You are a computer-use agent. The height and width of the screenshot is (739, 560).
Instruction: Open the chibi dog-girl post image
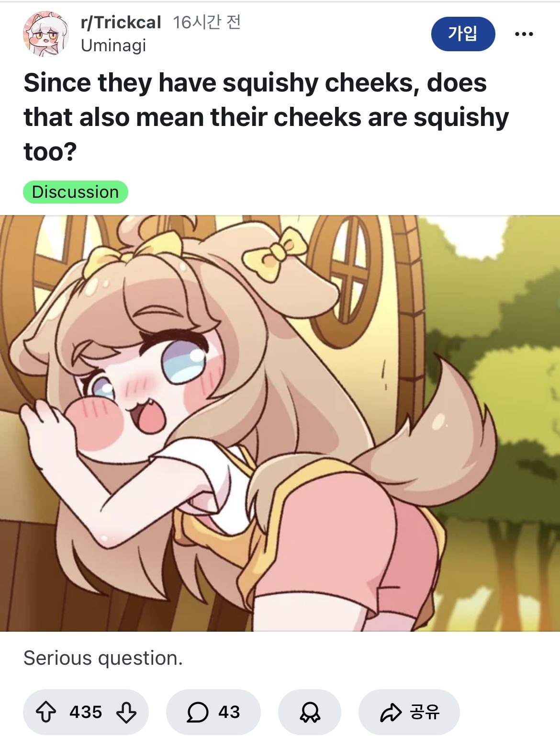point(280,423)
